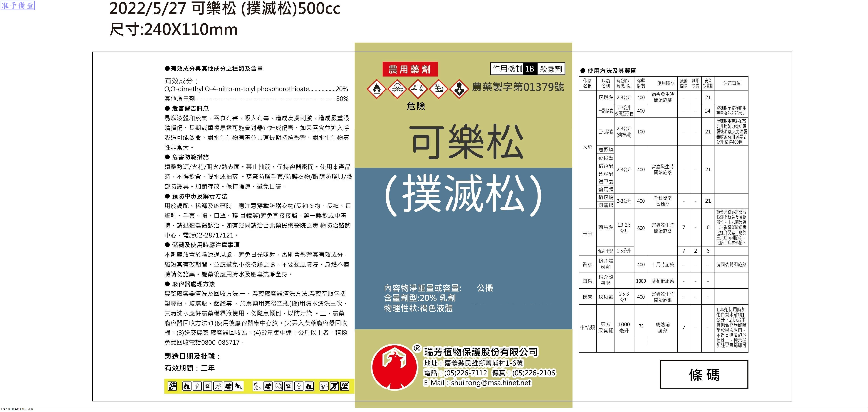Click the 鳳梨 crop cell
This screenshot has width=868, height=412.
[587, 281]
